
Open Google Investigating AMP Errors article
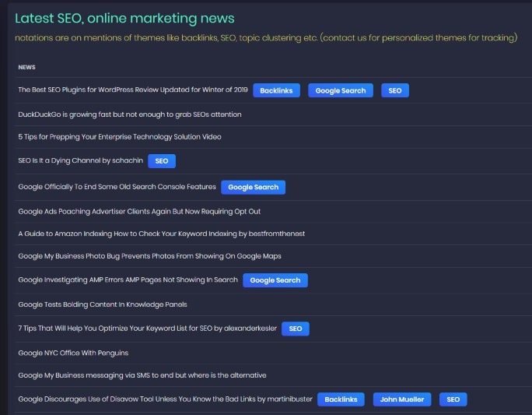click(x=128, y=280)
